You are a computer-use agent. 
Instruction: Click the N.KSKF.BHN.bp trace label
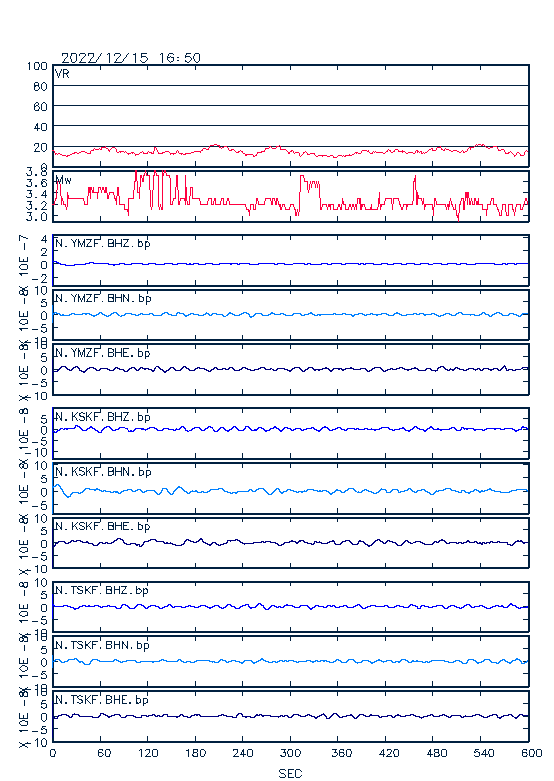(103, 471)
